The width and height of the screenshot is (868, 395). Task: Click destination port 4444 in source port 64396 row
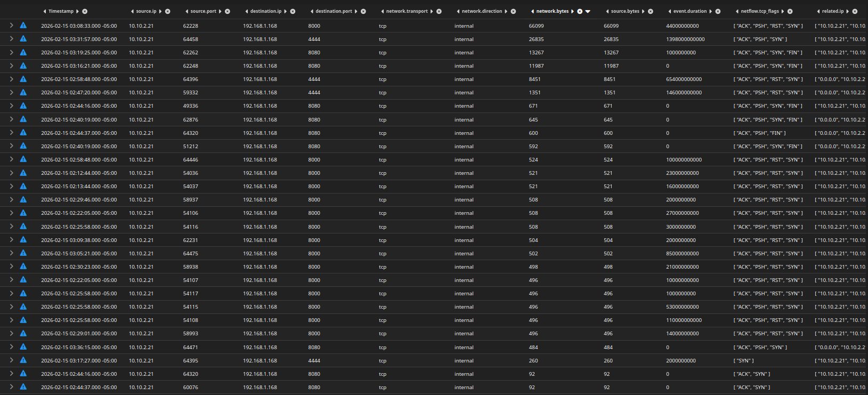click(x=314, y=79)
